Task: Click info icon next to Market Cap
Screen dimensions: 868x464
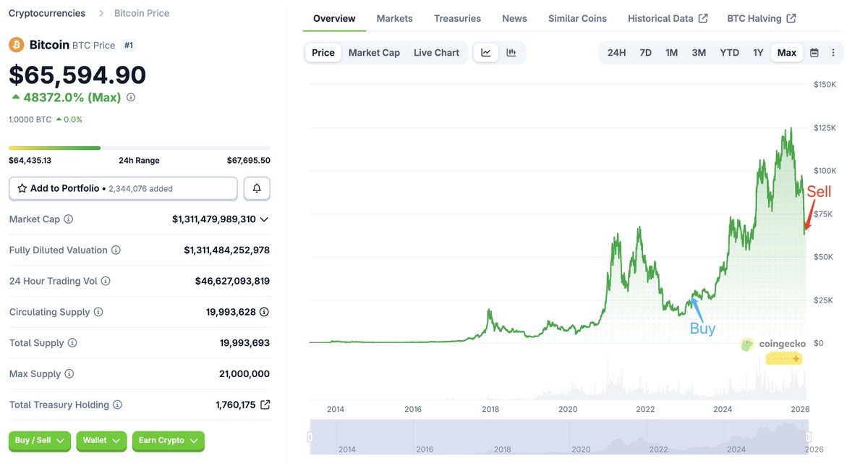Action: 69,219
